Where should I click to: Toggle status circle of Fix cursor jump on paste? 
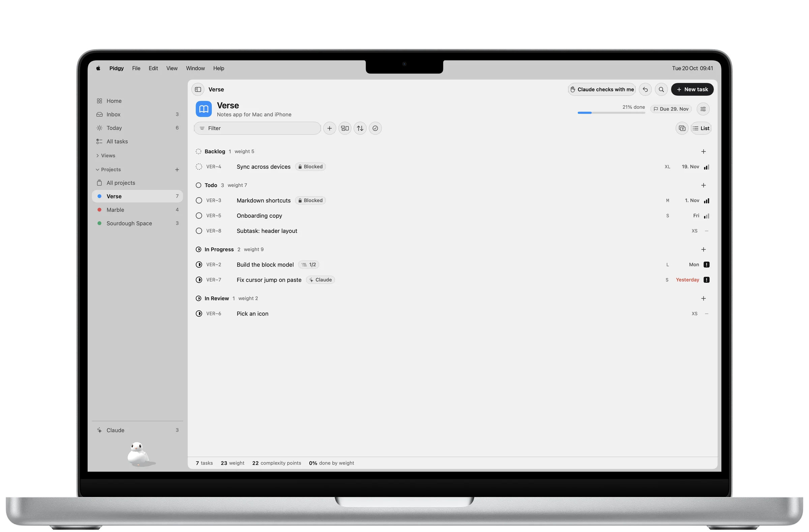point(199,280)
